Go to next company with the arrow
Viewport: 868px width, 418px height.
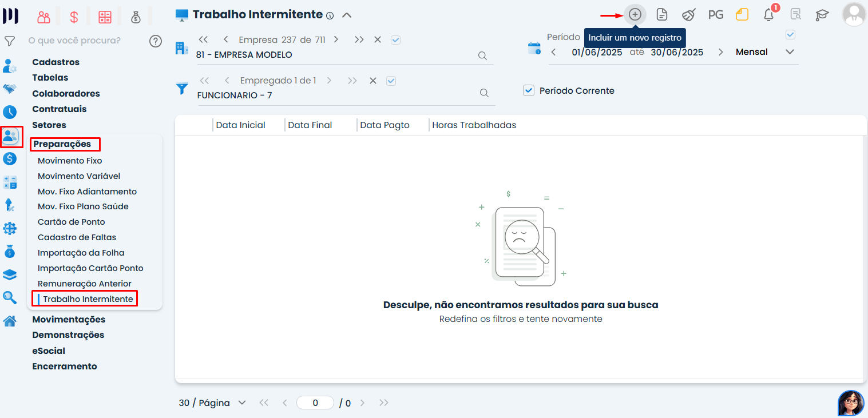(336, 39)
